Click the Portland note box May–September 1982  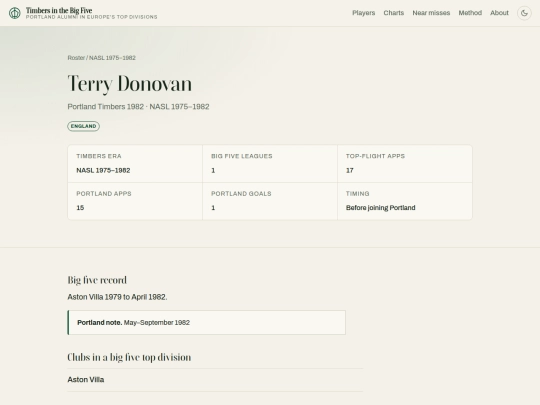[x=207, y=322]
